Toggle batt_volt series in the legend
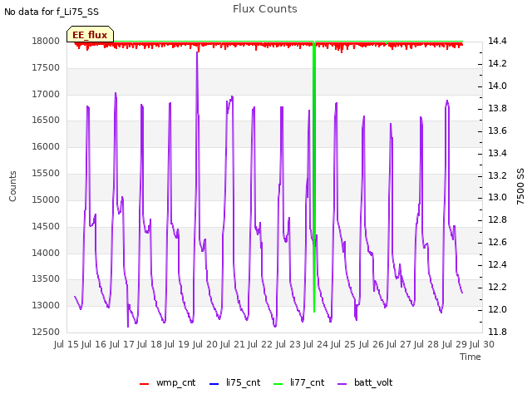Screen dimensions: 532x399 coord(365,382)
